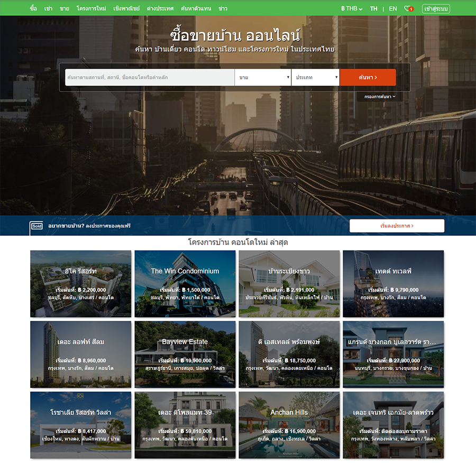Open the ซื้อ menu item
476x463 pixels.
(x=34, y=8)
